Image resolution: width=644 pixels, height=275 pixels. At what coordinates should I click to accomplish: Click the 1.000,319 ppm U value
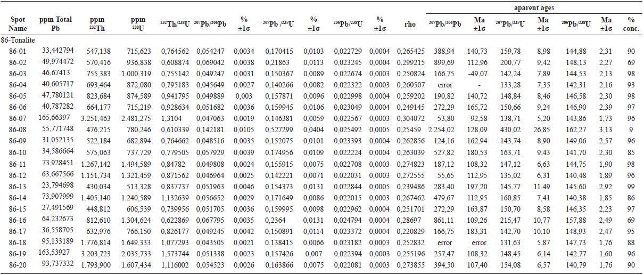[138, 73]
